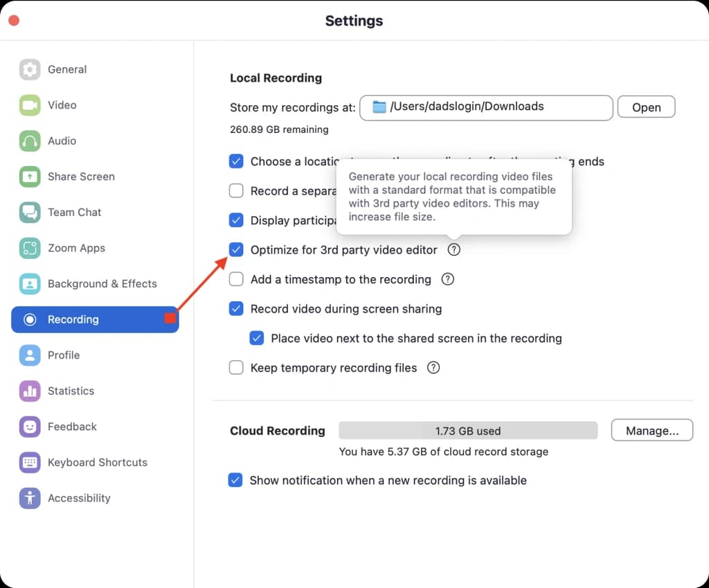Check Keep temporary recording files
The image size is (709, 588).
[236, 368]
